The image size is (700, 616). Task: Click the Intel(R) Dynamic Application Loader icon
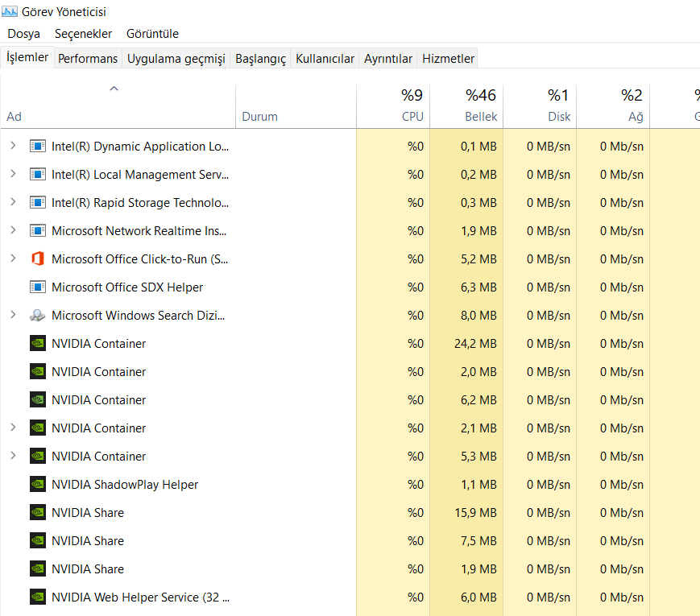pyautogui.click(x=37, y=146)
